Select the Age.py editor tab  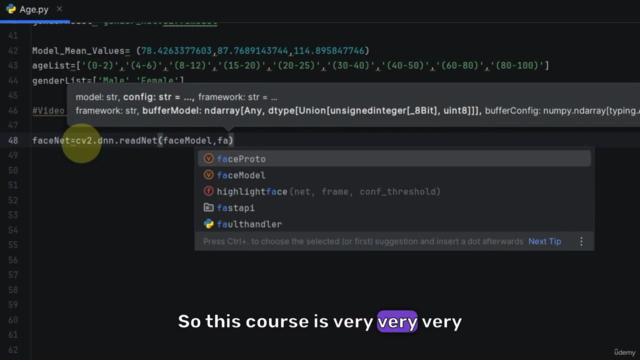(34, 9)
